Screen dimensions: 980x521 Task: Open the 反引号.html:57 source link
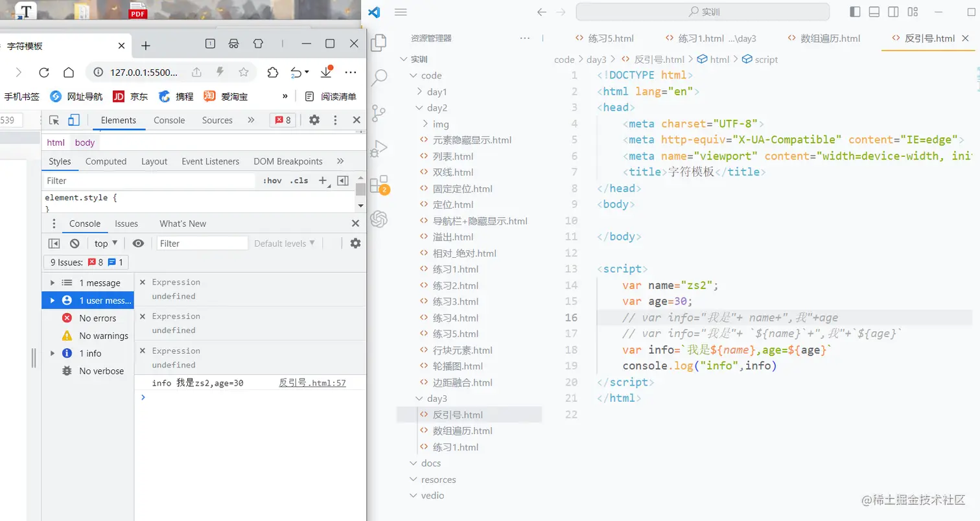point(312,383)
